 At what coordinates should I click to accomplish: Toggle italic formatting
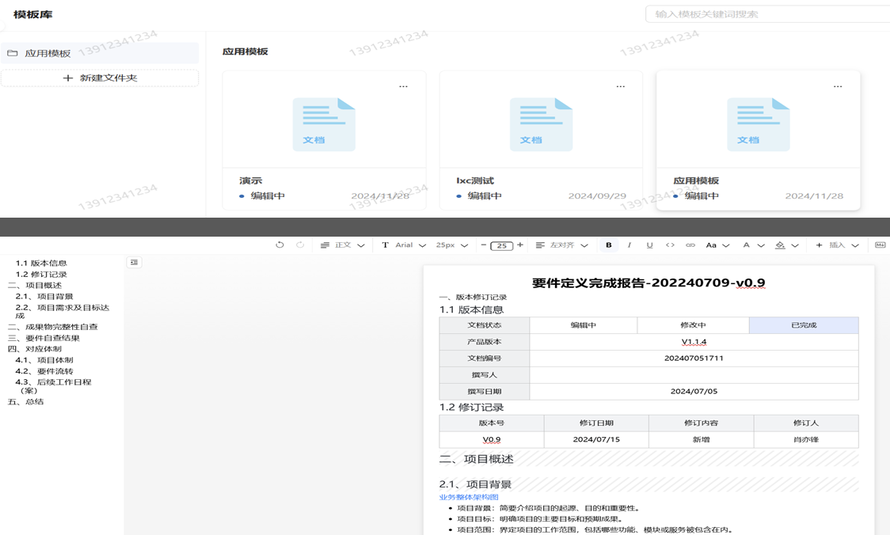629,245
